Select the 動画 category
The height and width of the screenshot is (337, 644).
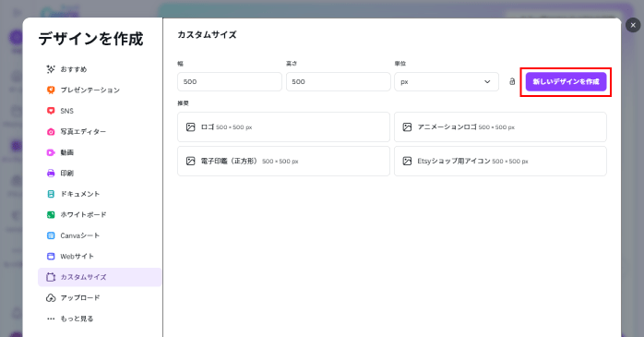[100, 152]
